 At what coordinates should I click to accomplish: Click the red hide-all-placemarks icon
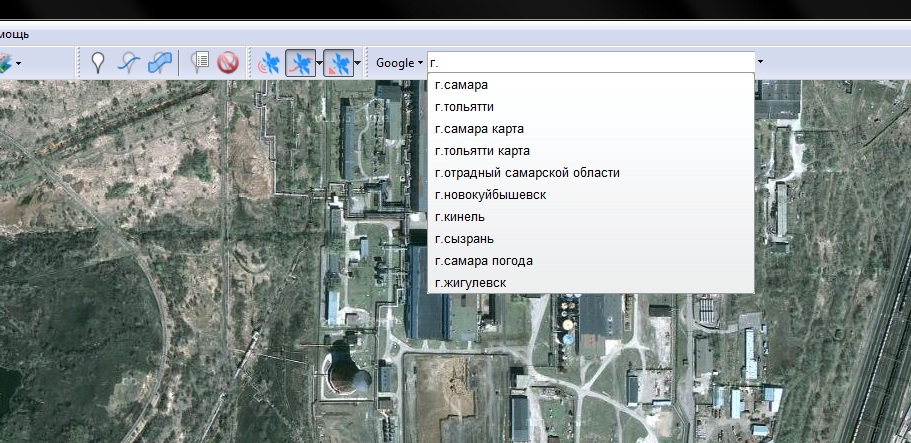click(x=228, y=63)
